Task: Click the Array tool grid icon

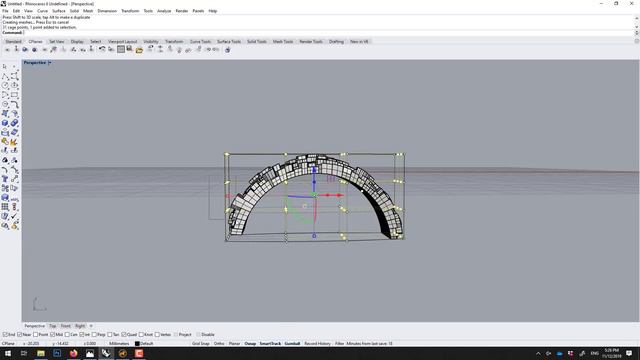Action: [5, 207]
